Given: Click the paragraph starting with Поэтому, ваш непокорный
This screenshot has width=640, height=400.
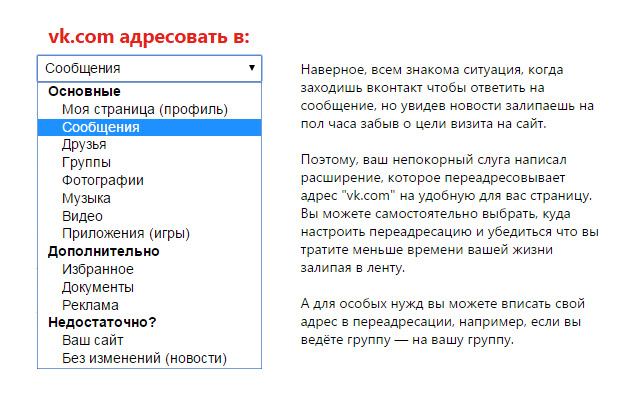Looking at the screenshot, I should [449, 213].
